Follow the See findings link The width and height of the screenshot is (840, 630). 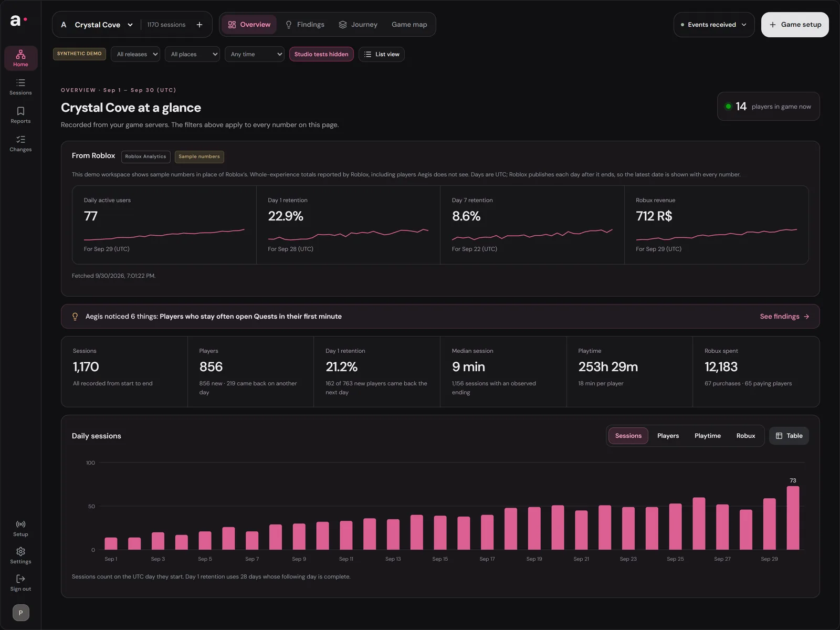[x=784, y=317]
